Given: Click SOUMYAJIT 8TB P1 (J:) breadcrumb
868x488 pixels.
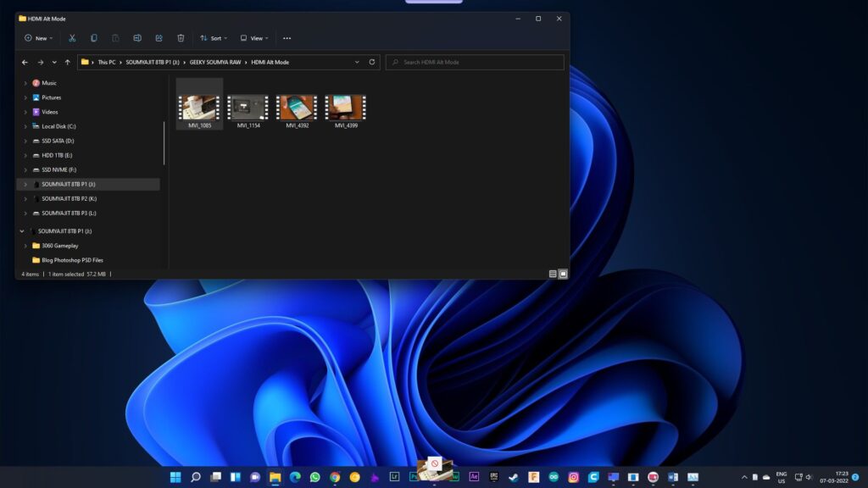Looking at the screenshot, I should (x=153, y=63).
